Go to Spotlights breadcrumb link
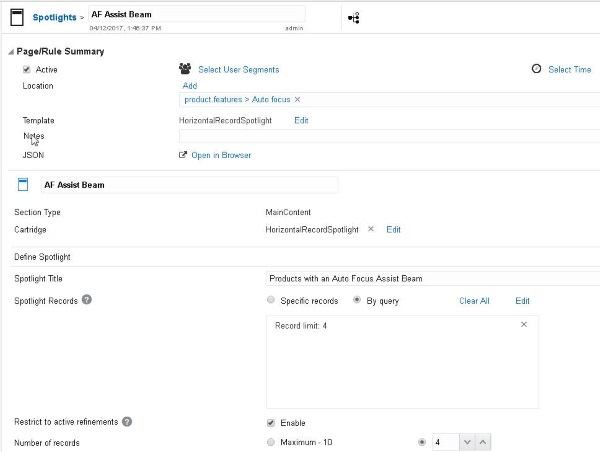600x452 pixels. (x=54, y=17)
